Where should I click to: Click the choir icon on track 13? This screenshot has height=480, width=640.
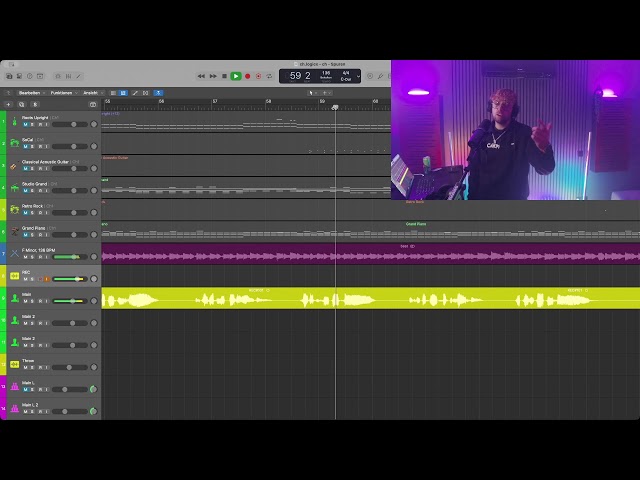pyautogui.click(x=14, y=387)
